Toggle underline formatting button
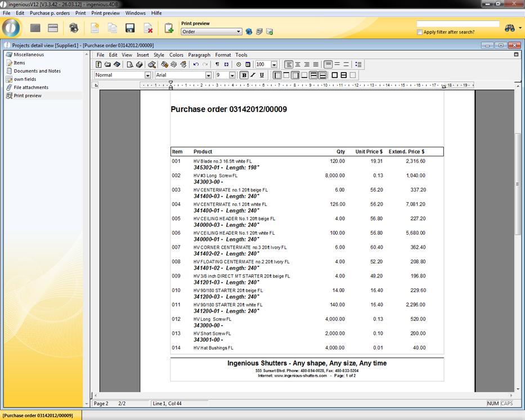Image resolution: width=525 pixels, height=420 pixels. tap(262, 75)
